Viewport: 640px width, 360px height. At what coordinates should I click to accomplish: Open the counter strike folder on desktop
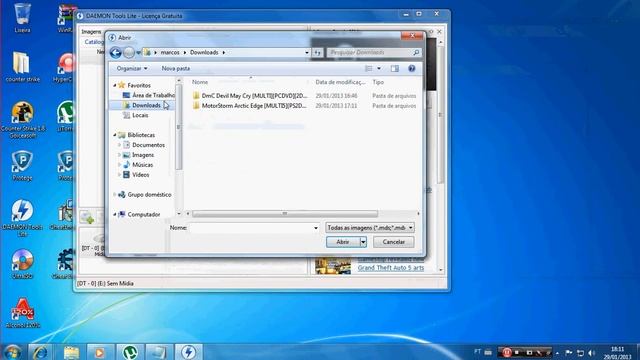(x=22, y=67)
